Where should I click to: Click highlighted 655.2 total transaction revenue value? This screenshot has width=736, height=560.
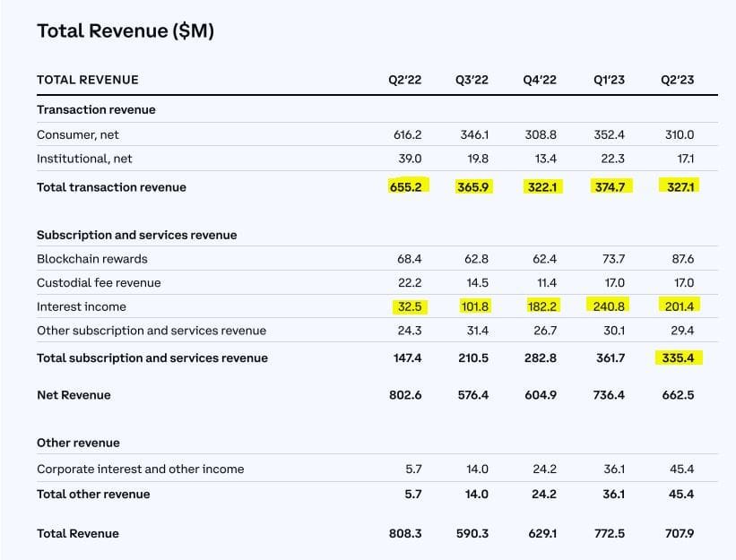[x=409, y=186]
